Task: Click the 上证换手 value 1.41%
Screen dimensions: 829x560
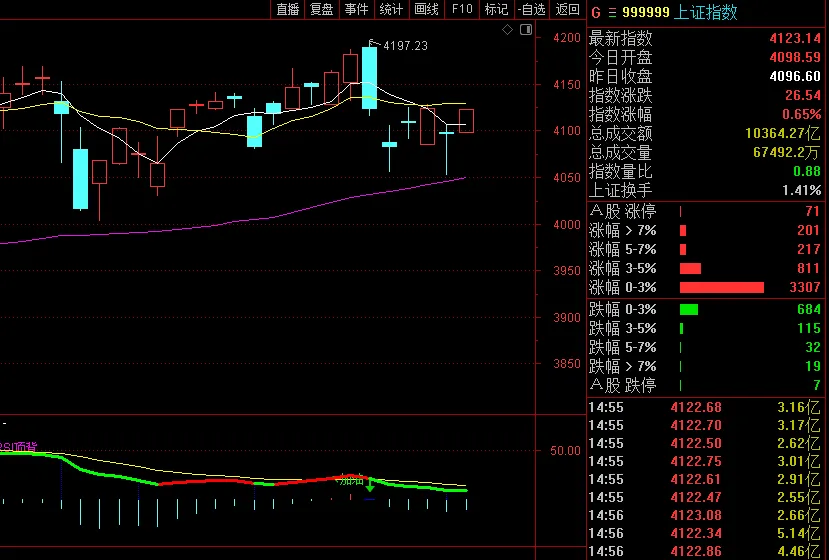Action: coord(802,190)
